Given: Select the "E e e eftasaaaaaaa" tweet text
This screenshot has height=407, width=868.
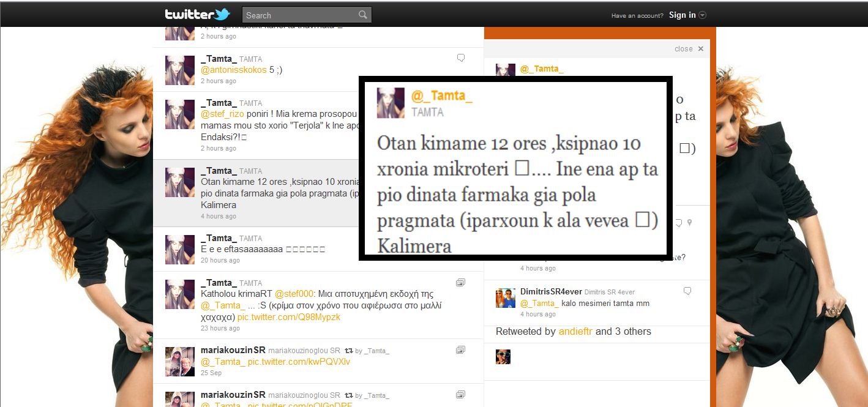Looking at the screenshot, I should pos(263,249).
